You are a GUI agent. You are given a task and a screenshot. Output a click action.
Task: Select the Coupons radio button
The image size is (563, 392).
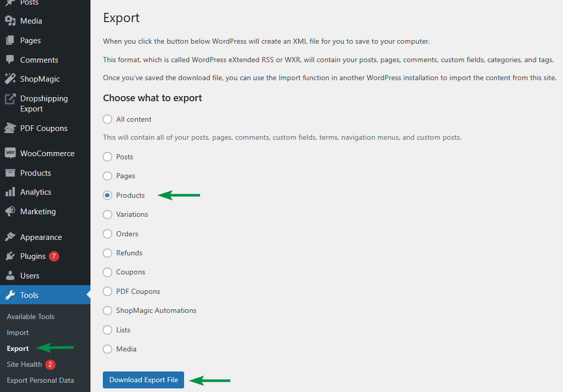(x=107, y=272)
